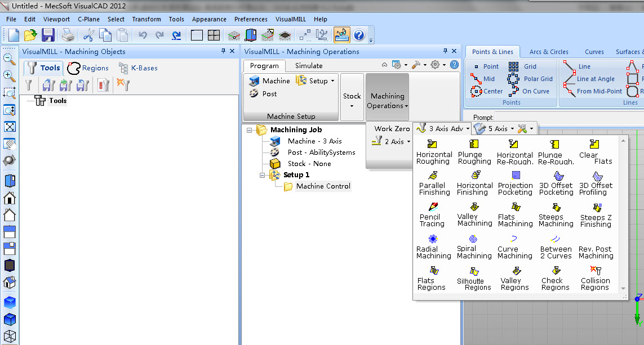Image resolution: width=644 pixels, height=345 pixels.
Task: Click the operations gallery scroll-down arrow
Action: pos(623,288)
